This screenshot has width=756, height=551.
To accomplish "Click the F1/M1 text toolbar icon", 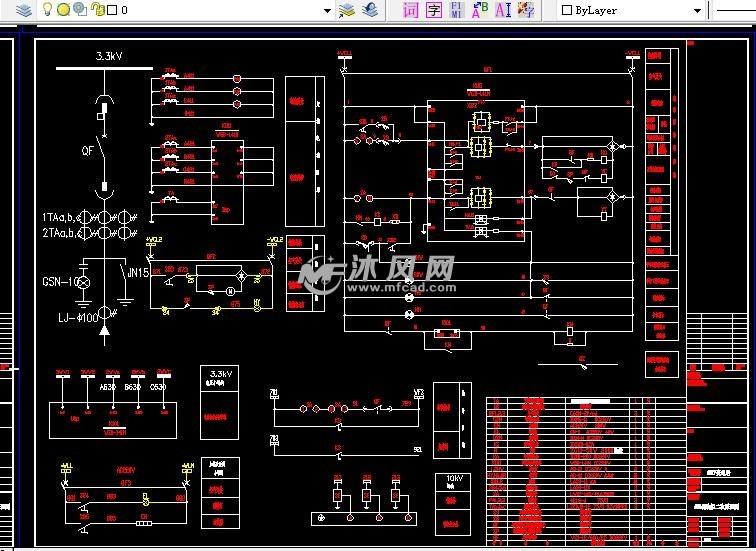I will click(x=456, y=10).
